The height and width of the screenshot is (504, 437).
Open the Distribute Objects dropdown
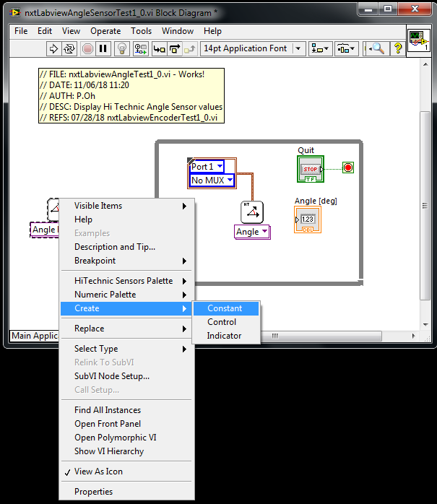(x=346, y=49)
